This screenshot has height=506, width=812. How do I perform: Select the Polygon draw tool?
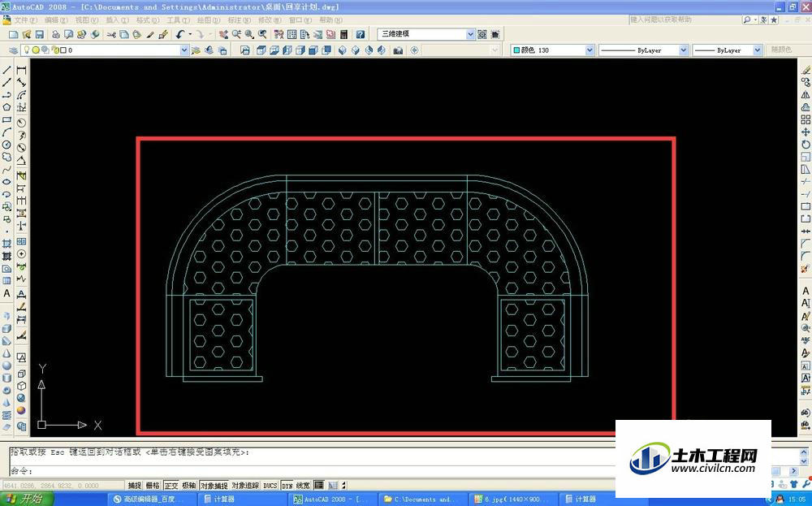coord(6,107)
